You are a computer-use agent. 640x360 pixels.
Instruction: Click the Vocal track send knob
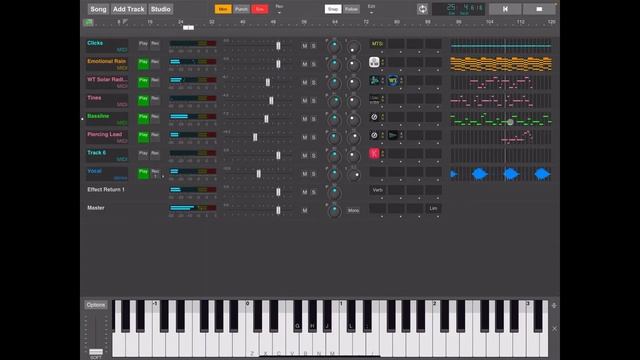(x=353, y=174)
